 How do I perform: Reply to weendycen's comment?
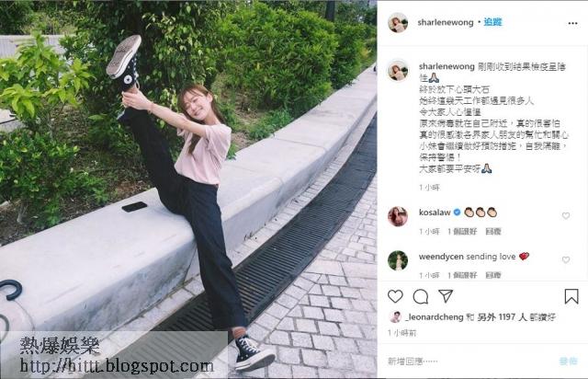(493, 275)
